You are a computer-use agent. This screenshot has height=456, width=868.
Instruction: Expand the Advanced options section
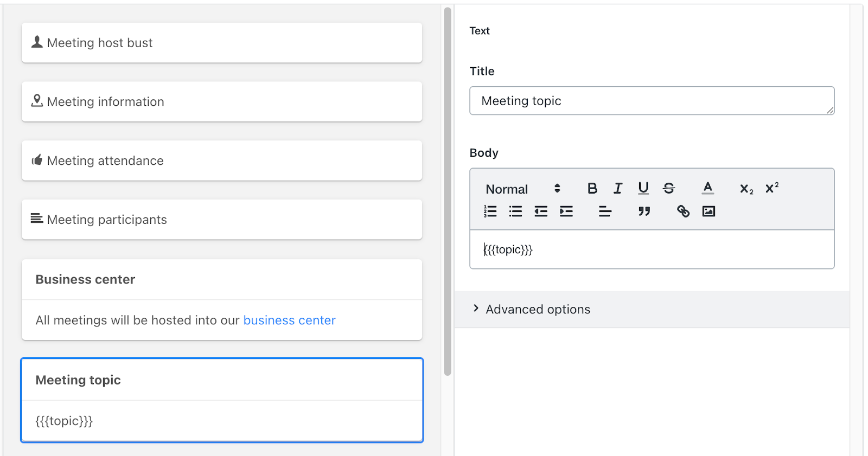tap(652, 309)
